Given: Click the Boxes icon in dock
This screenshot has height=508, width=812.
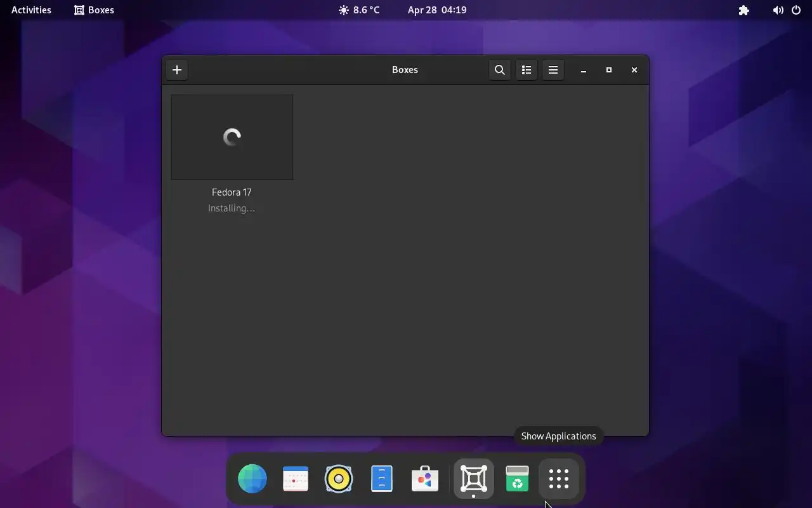Looking at the screenshot, I should pos(474,479).
